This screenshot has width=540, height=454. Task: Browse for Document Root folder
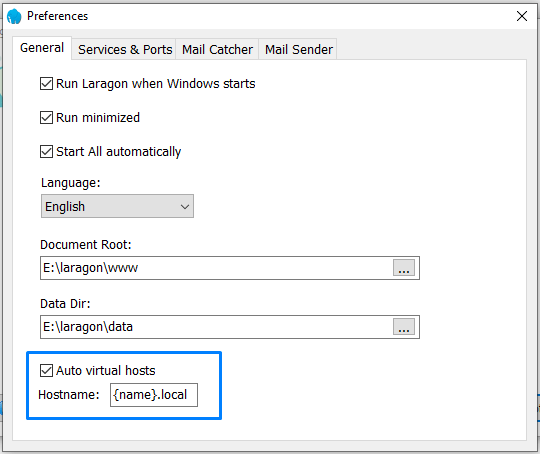pyautogui.click(x=404, y=268)
